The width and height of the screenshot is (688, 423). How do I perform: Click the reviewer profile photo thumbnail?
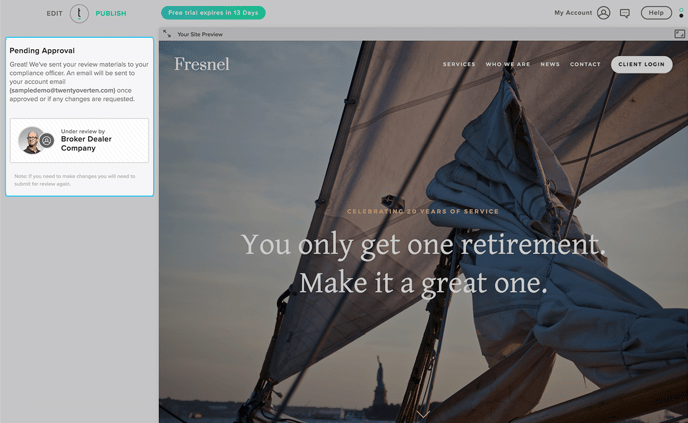pos(30,140)
